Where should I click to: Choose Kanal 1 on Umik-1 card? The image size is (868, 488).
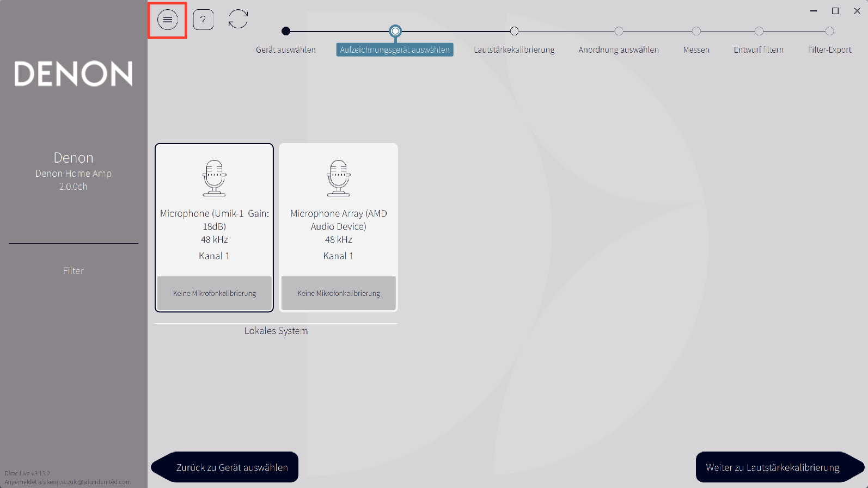(x=214, y=256)
